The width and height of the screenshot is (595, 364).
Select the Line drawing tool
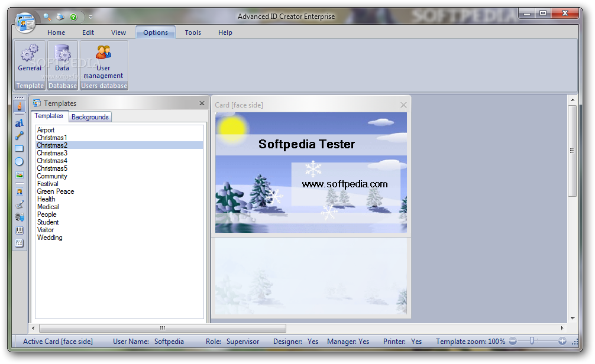20,135
